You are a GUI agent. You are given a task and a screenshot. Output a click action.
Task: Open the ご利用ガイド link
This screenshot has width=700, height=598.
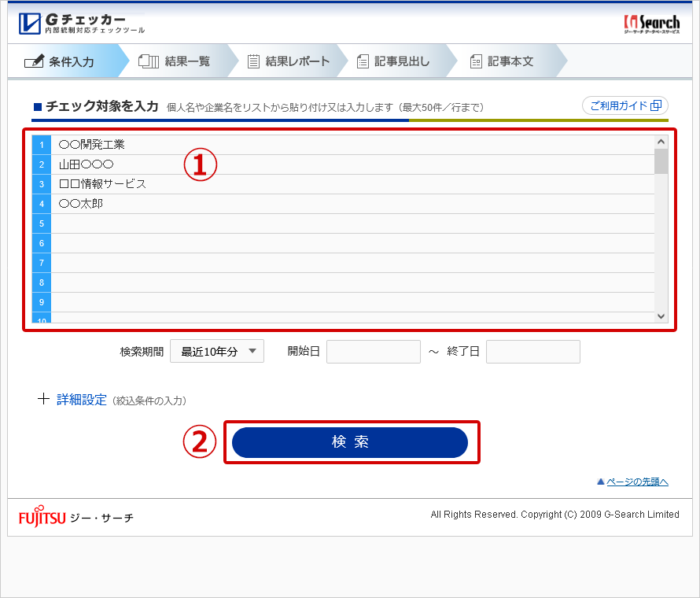click(x=624, y=105)
